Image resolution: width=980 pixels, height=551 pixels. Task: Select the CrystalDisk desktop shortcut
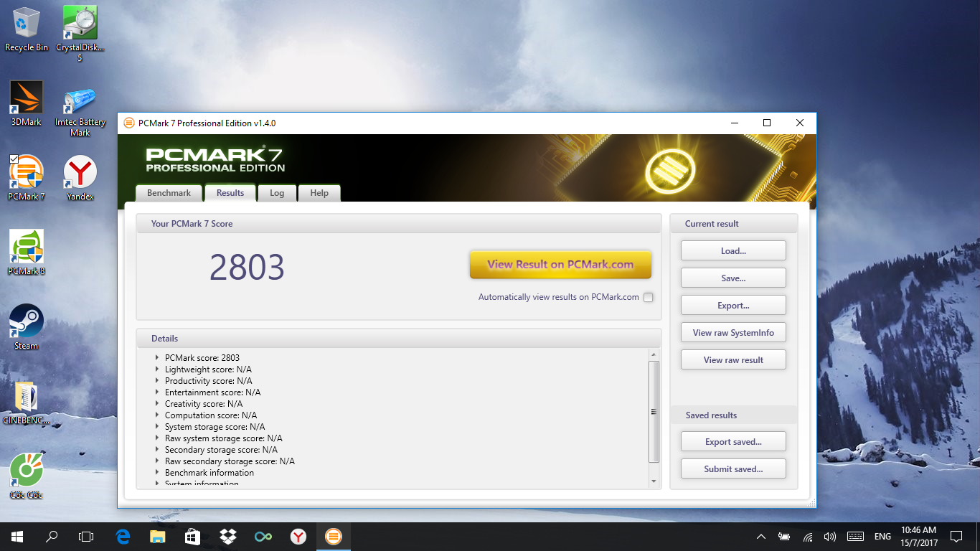point(80,33)
